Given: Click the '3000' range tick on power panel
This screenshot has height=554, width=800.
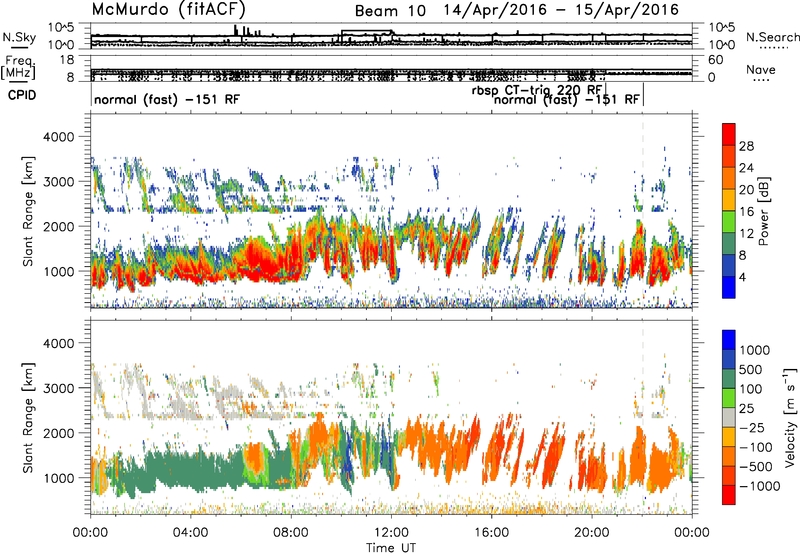Looking at the screenshot, I should (57, 182).
